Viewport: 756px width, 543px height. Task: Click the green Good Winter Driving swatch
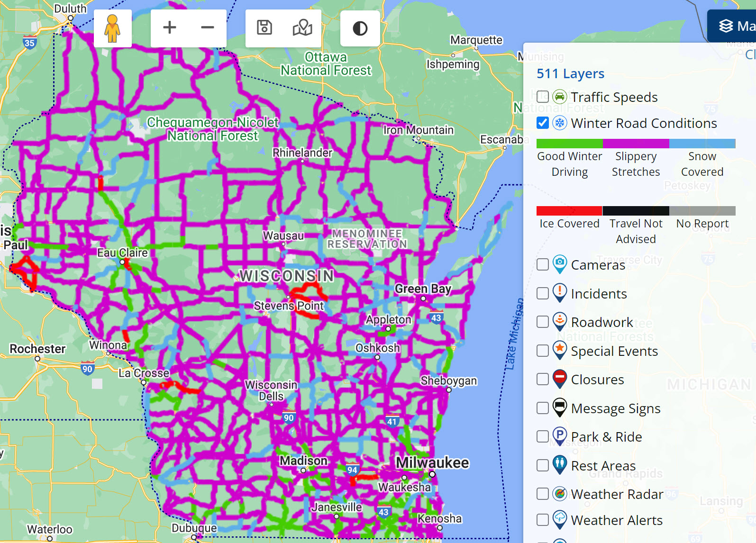click(570, 144)
